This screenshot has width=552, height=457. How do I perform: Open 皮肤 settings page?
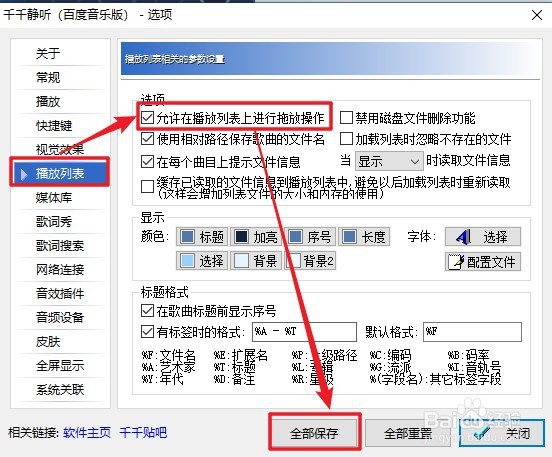(x=48, y=342)
